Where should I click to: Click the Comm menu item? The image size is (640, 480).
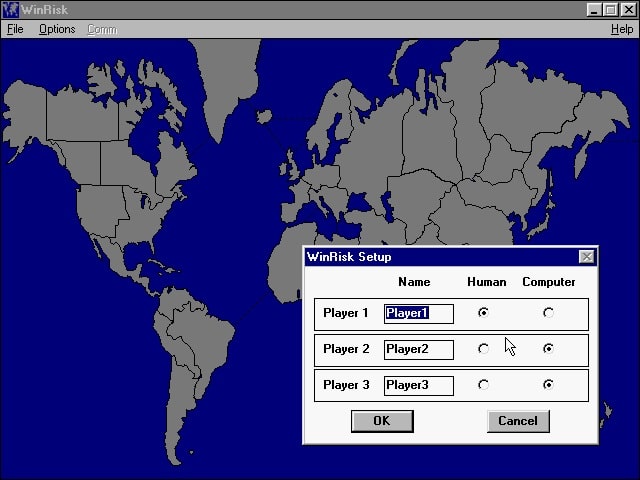(x=101, y=29)
